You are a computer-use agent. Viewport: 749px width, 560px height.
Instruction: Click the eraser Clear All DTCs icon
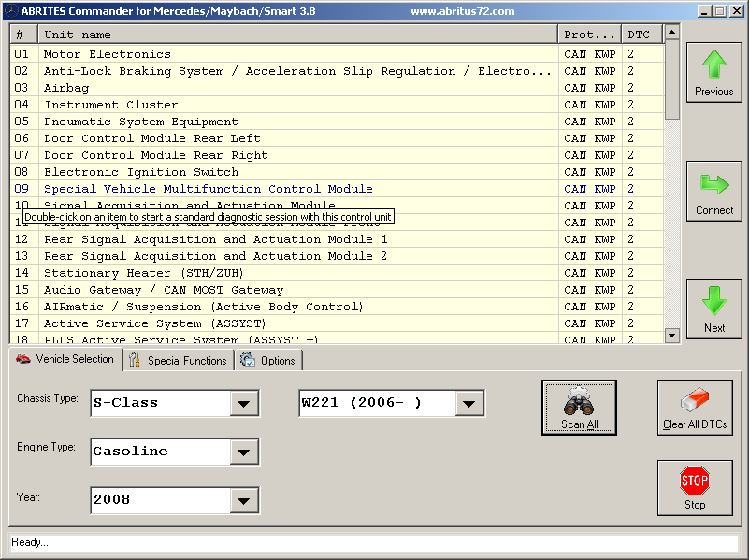695,399
